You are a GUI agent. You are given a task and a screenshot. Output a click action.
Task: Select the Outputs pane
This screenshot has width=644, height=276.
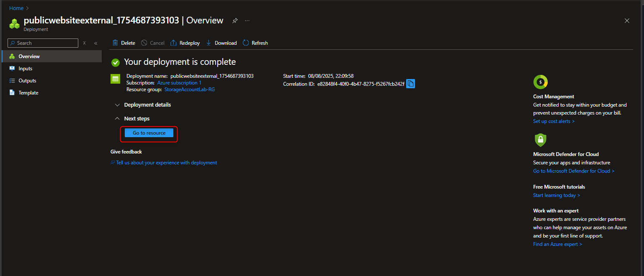(27, 80)
